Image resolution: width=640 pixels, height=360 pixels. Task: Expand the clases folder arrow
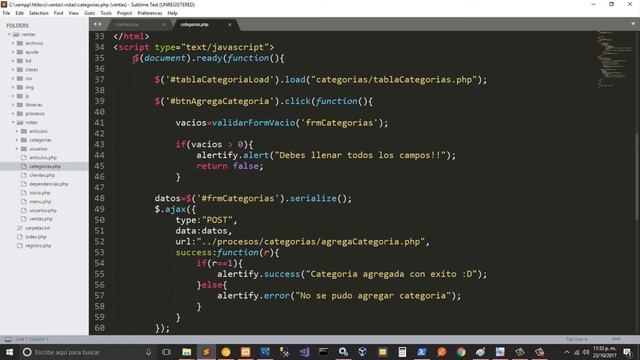pyautogui.click(x=13, y=69)
